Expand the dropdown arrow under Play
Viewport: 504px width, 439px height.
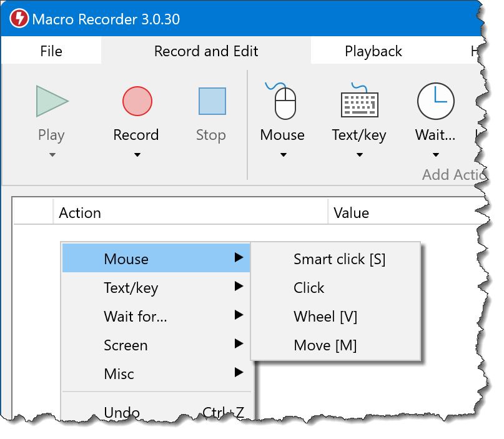[x=52, y=155]
